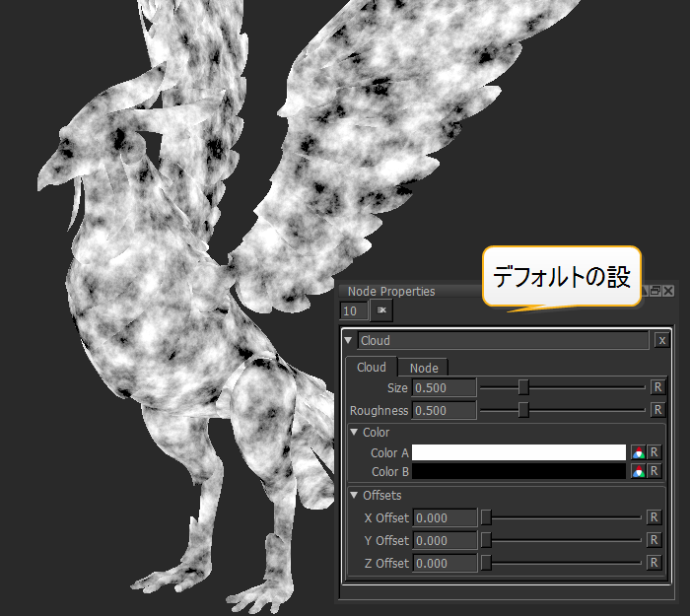Reset the Size value with its R button
This screenshot has width=690, height=616.
[656, 387]
